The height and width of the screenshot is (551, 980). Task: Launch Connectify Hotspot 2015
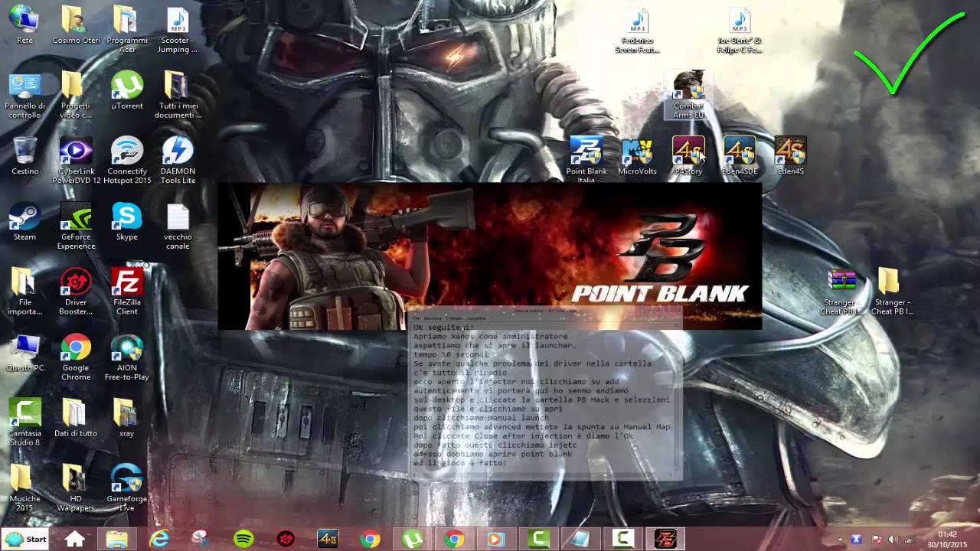coord(126,160)
